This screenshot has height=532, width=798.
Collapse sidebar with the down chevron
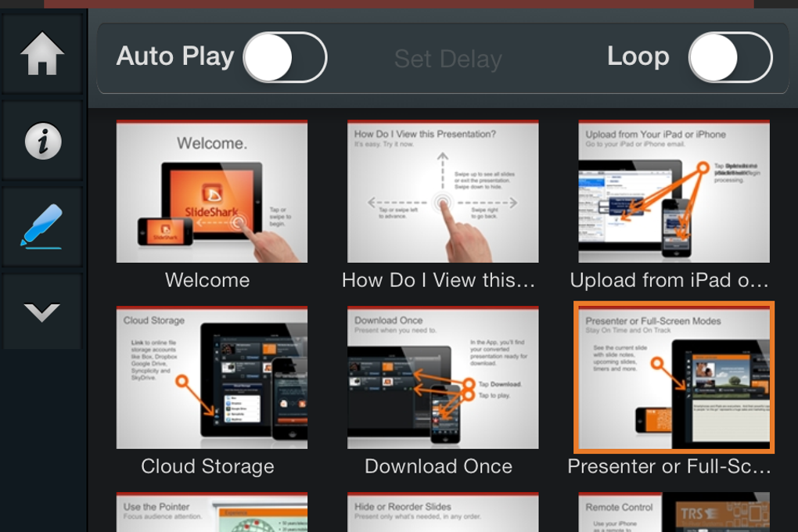coord(41,311)
